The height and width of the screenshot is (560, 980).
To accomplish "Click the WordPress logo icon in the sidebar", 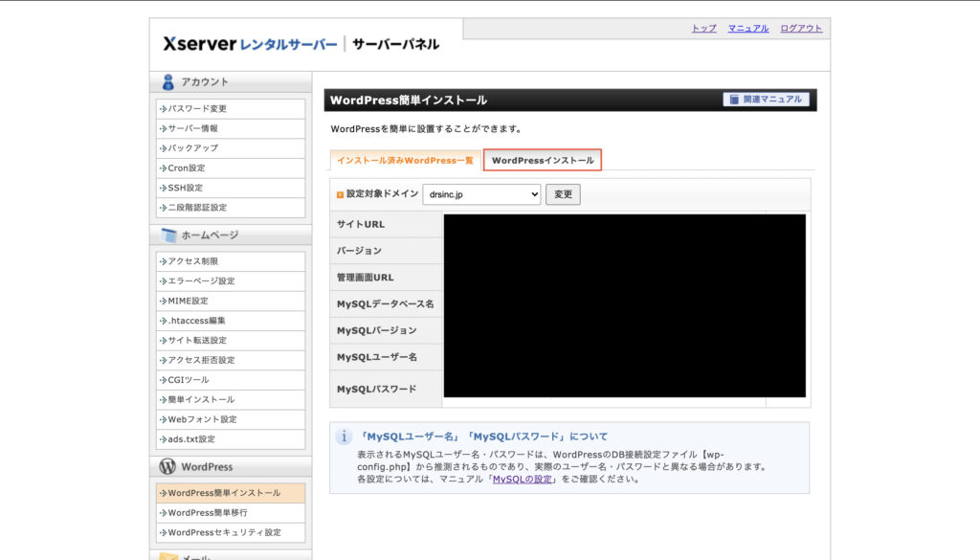I will (167, 466).
